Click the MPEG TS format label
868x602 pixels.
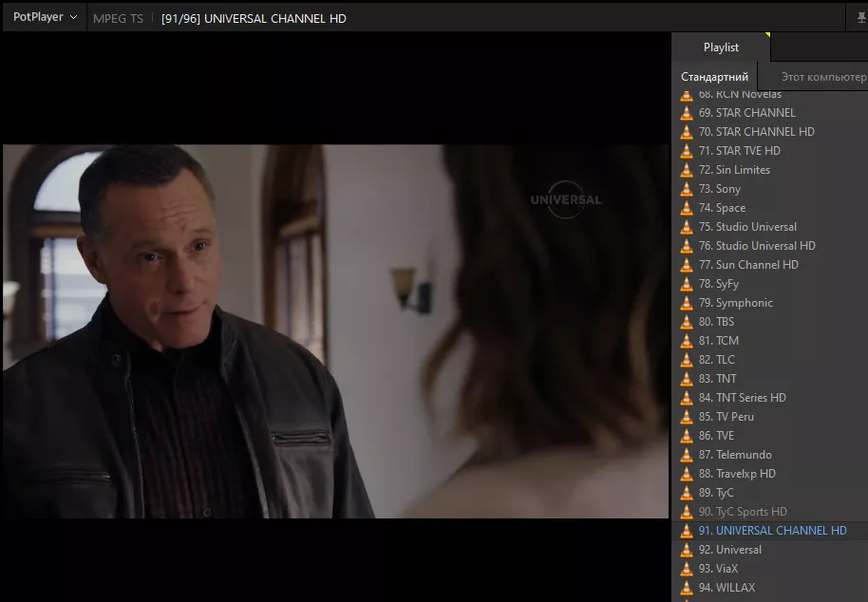click(x=118, y=18)
